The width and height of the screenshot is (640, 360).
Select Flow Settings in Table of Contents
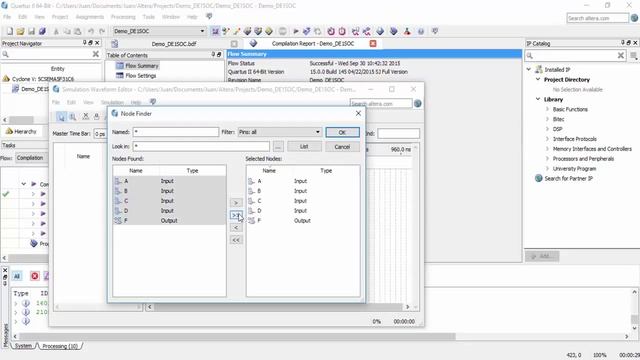[140, 76]
